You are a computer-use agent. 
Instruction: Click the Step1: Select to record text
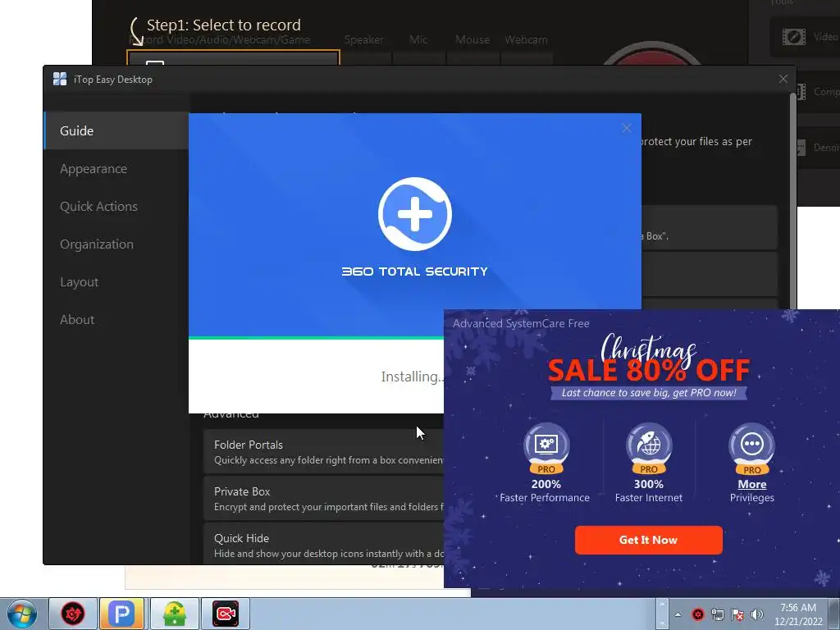[x=223, y=25]
